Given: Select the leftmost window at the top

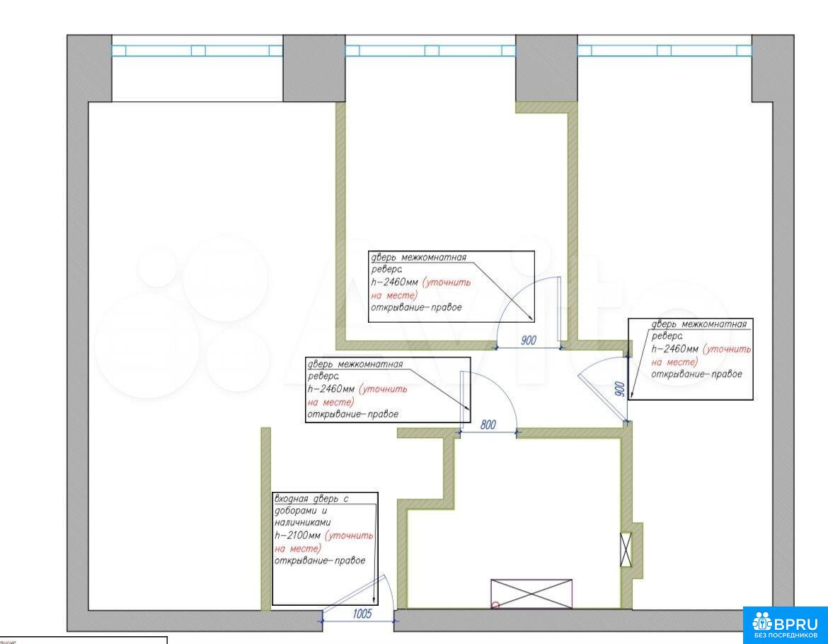Looking at the screenshot, I should 197,51.
